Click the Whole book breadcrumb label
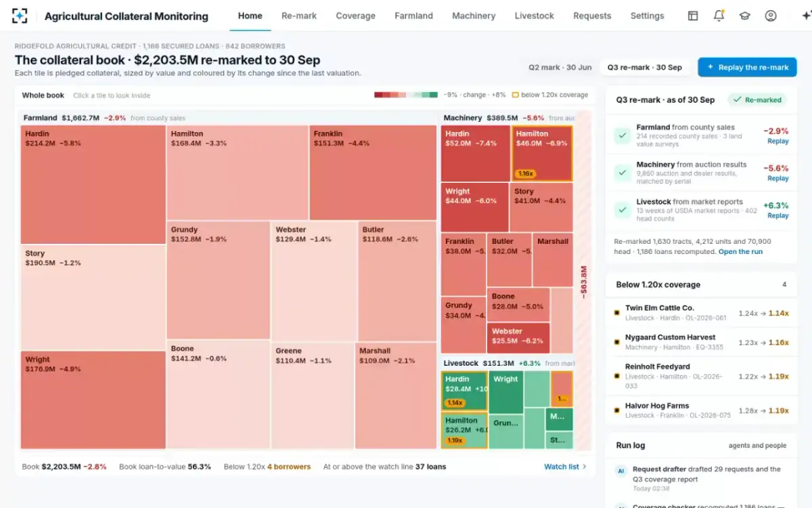The height and width of the screenshot is (508, 812). [43, 96]
